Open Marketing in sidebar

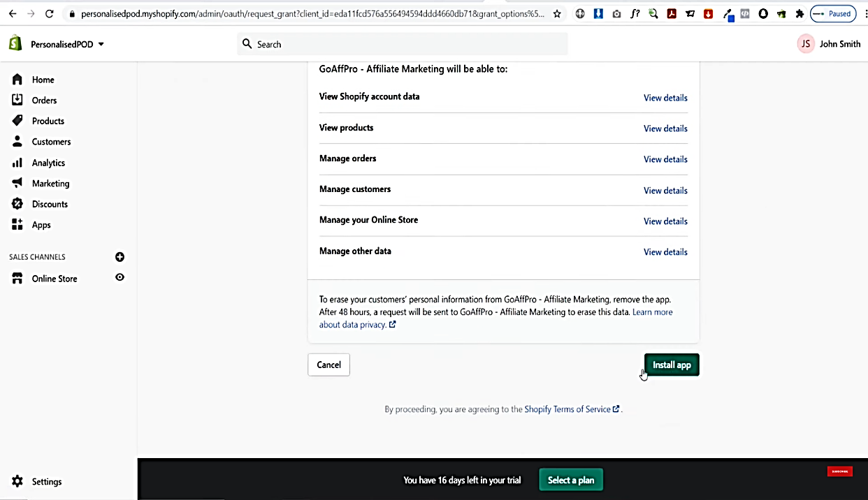point(50,184)
